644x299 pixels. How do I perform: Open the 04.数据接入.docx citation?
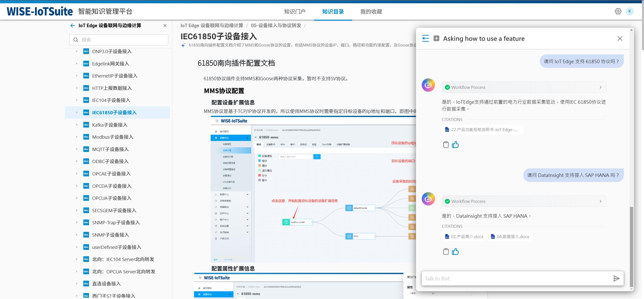509,236
